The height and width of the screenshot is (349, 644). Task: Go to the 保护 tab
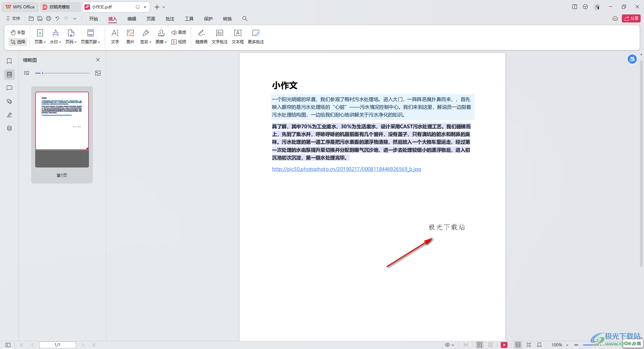(208, 19)
